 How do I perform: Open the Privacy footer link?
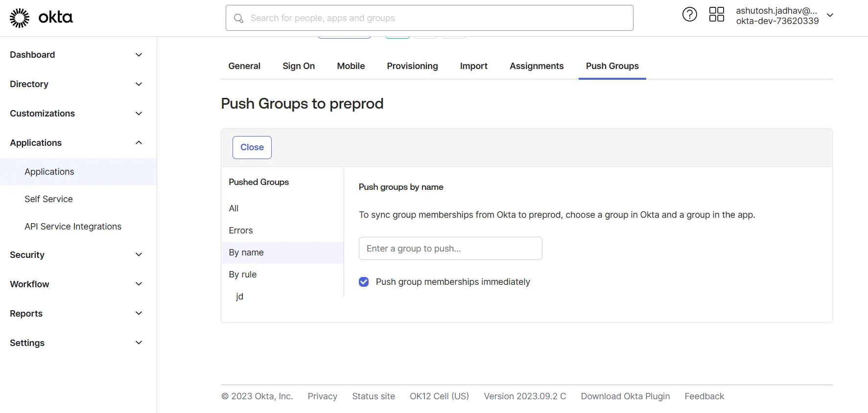point(322,396)
